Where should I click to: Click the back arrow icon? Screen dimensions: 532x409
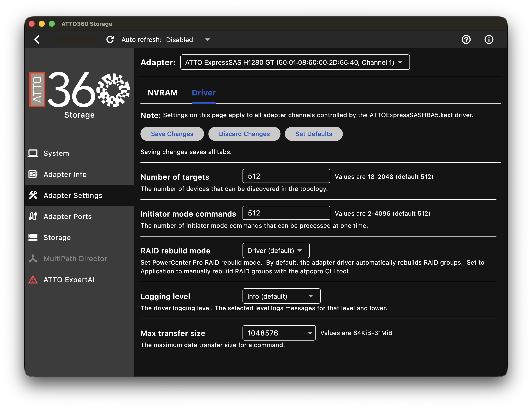[x=37, y=39]
